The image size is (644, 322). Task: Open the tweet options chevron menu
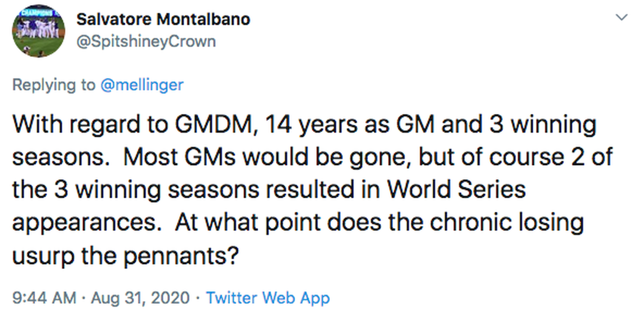pos(621,18)
